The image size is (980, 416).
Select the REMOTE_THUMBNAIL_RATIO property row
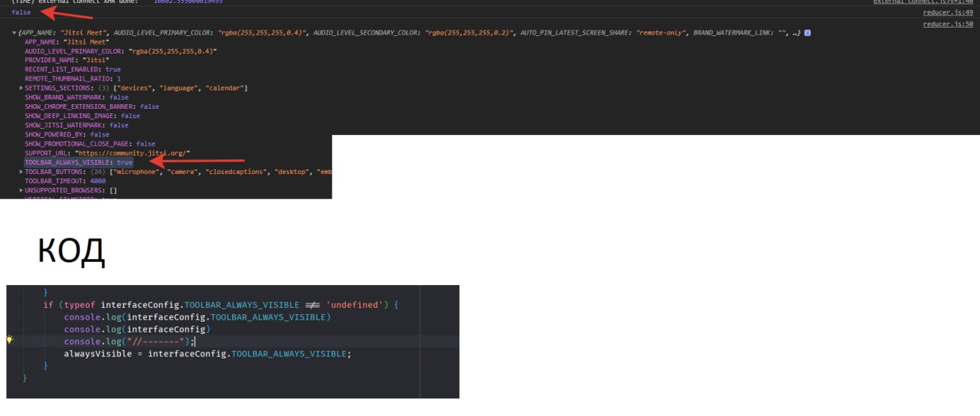coord(73,79)
